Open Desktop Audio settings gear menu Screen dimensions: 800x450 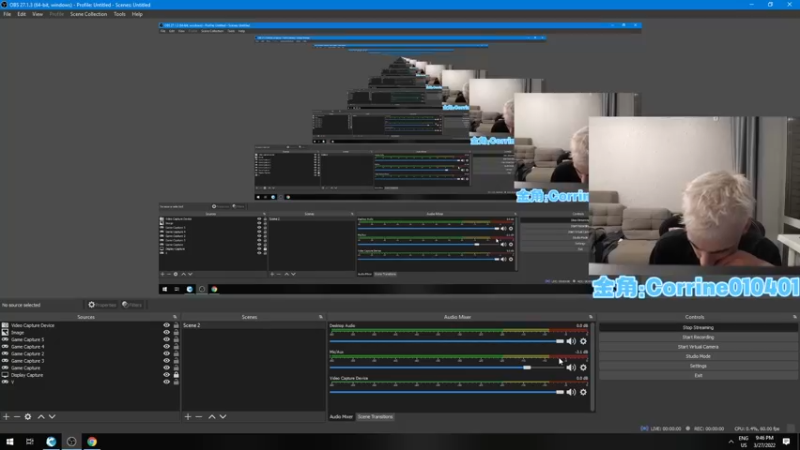(x=583, y=341)
